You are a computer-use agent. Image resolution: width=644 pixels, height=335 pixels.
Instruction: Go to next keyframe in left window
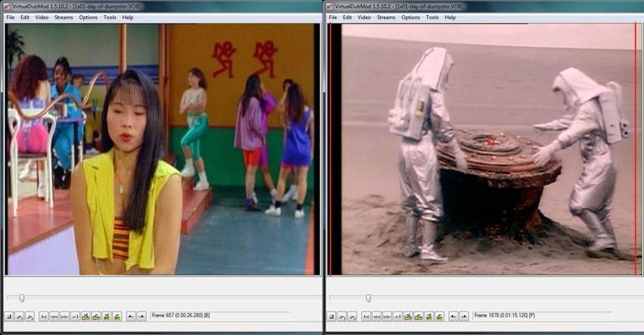[x=96, y=316]
